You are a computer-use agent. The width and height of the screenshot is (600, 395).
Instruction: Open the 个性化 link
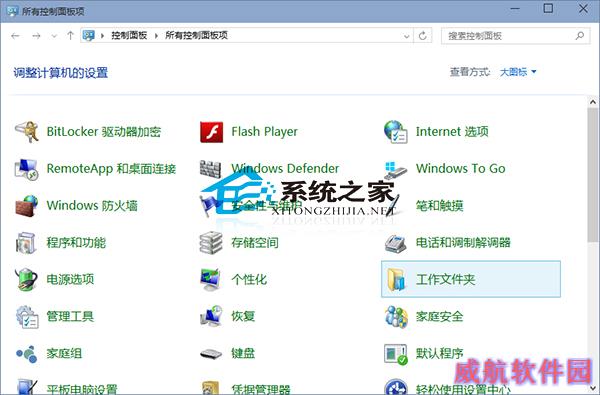(249, 279)
